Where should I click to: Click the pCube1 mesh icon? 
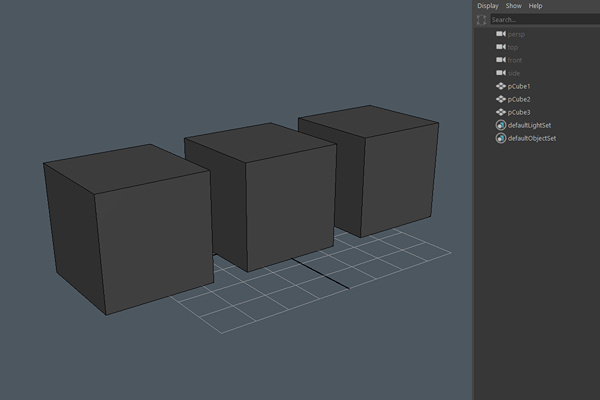click(500, 86)
